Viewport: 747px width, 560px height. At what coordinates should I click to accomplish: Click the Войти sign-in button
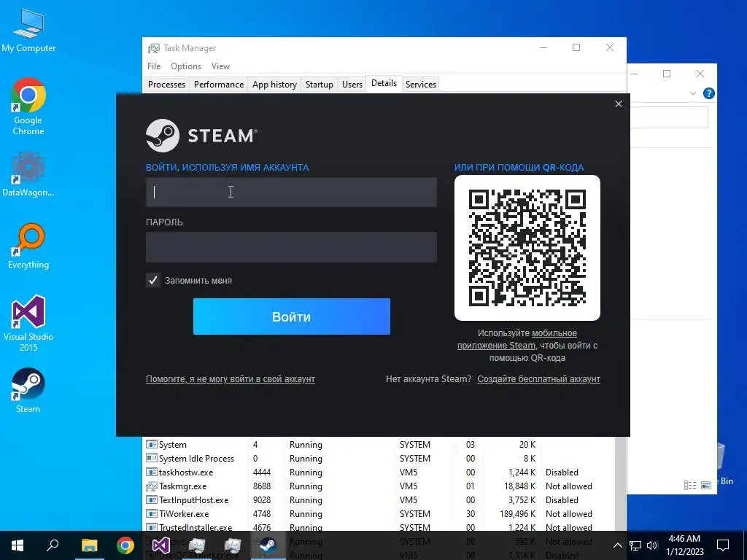[x=292, y=316]
